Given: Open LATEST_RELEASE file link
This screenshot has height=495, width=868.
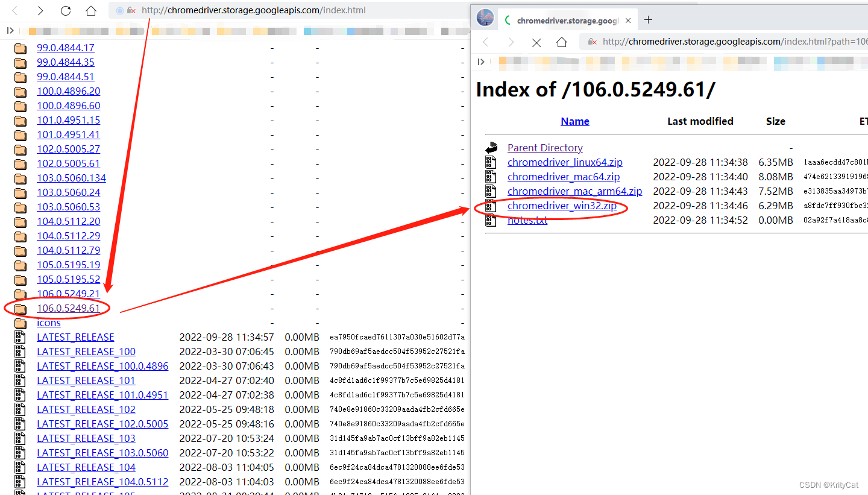Looking at the screenshot, I should point(75,337).
